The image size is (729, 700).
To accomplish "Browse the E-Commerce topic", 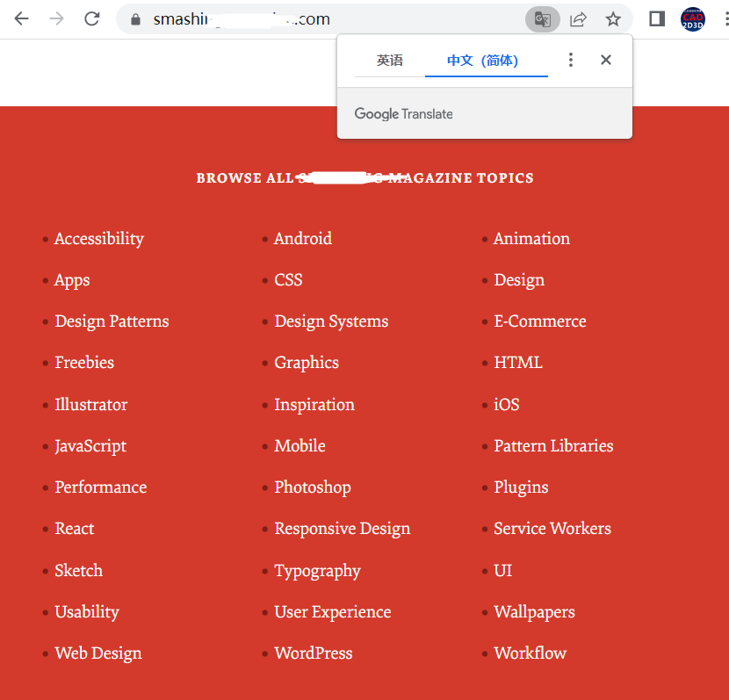I will (x=540, y=321).
